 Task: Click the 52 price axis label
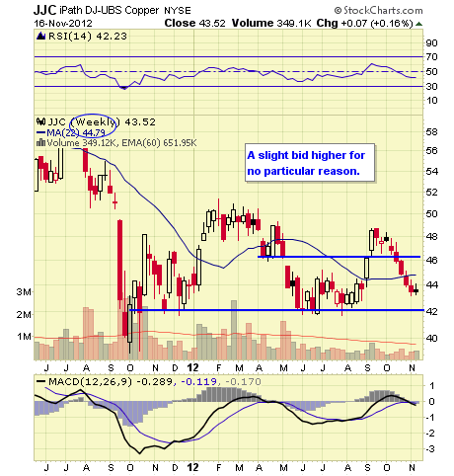(431, 192)
